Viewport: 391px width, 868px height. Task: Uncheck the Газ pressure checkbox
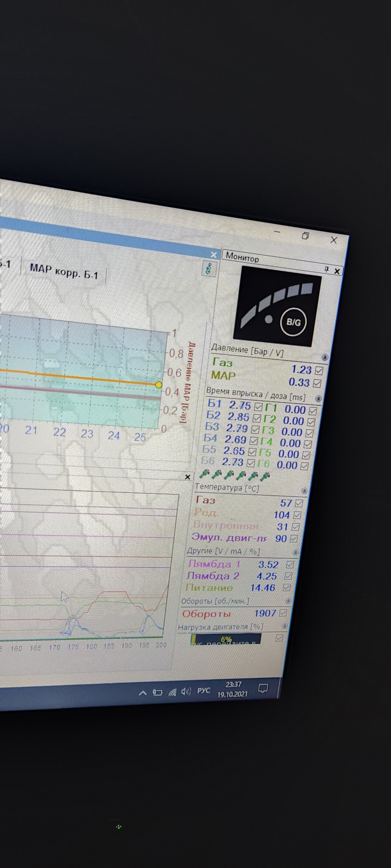coord(319,371)
